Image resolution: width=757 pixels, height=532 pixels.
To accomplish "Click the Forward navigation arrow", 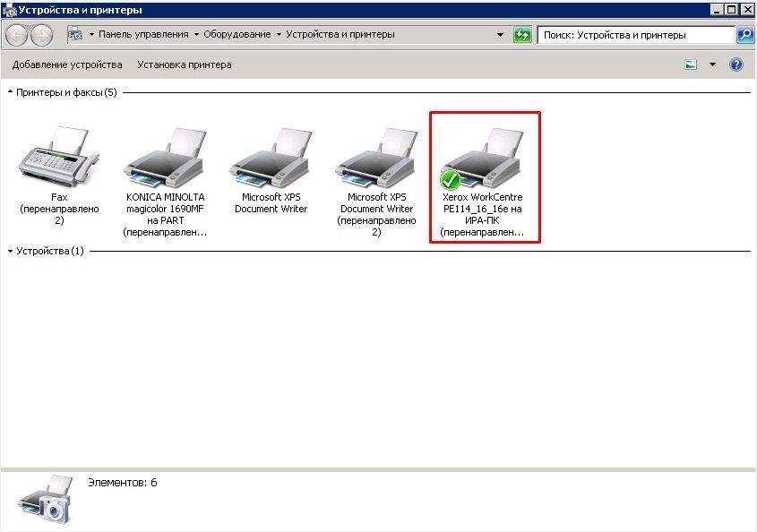I will pos(41,35).
